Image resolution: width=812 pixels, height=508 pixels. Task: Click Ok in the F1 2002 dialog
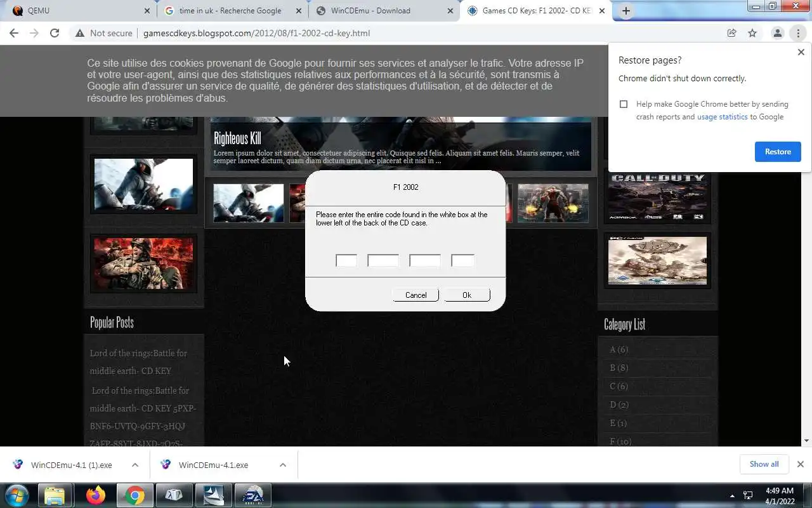point(467,295)
